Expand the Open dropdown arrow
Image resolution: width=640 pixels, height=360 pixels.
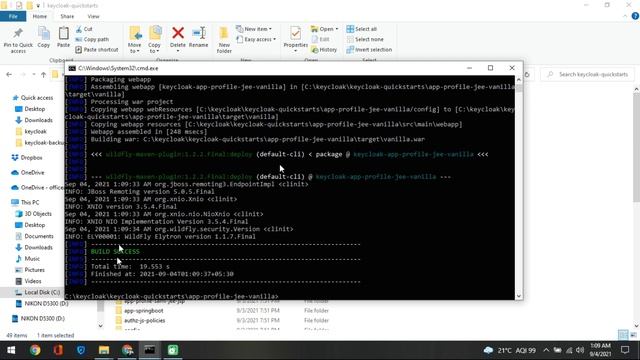337,29
